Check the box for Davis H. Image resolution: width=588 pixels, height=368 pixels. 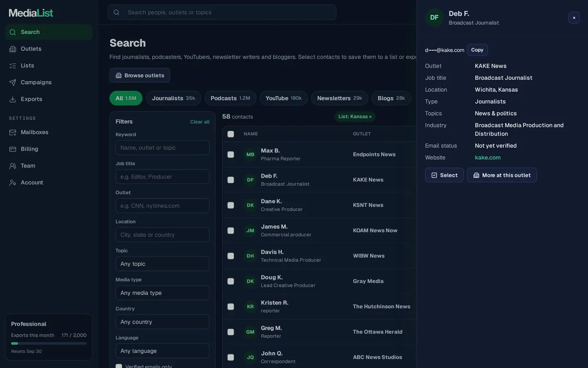point(231,256)
